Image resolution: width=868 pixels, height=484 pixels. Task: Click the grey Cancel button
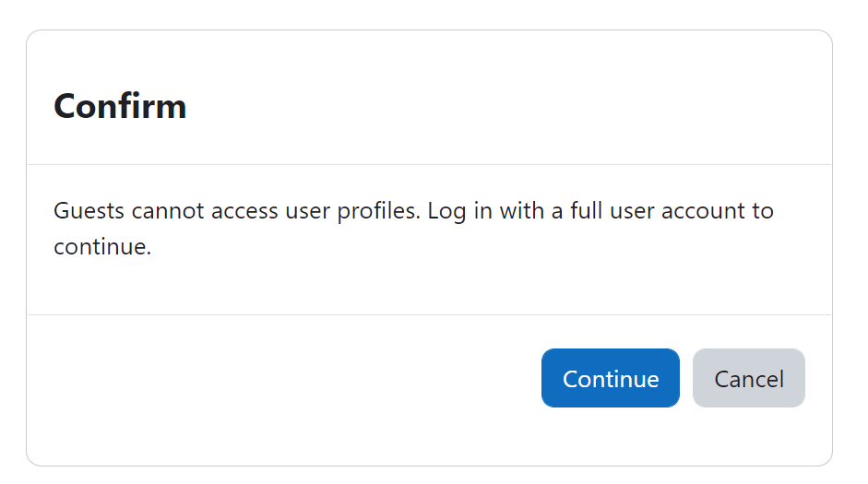(x=748, y=378)
